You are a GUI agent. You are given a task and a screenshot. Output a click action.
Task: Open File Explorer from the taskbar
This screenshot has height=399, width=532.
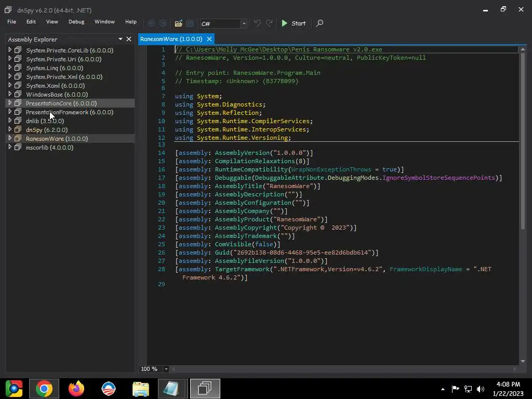point(140,389)
